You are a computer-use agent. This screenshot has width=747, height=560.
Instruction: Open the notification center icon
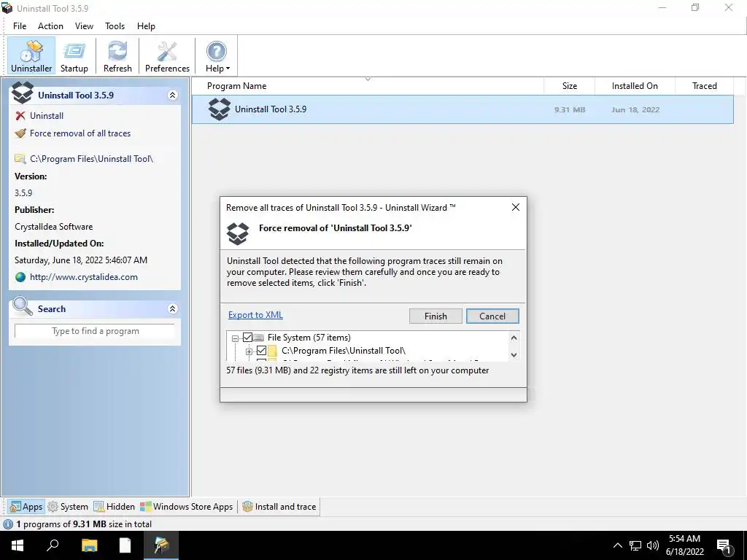point(724,547)
